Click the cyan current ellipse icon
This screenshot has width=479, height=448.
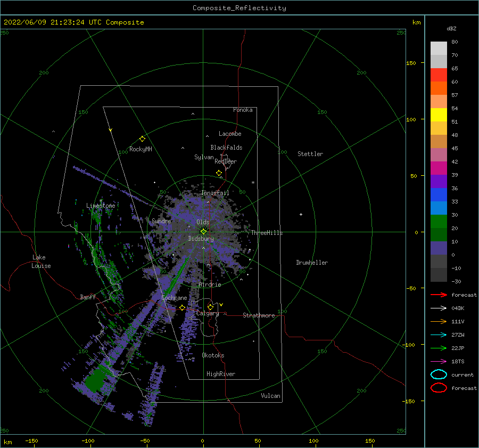pos(439,374)
